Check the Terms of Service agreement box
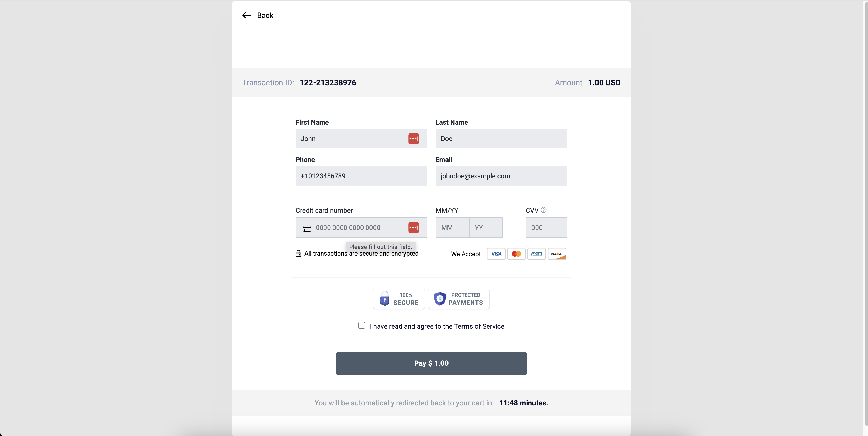The width and height of the screenshot is (868, 436). (361, 325)
